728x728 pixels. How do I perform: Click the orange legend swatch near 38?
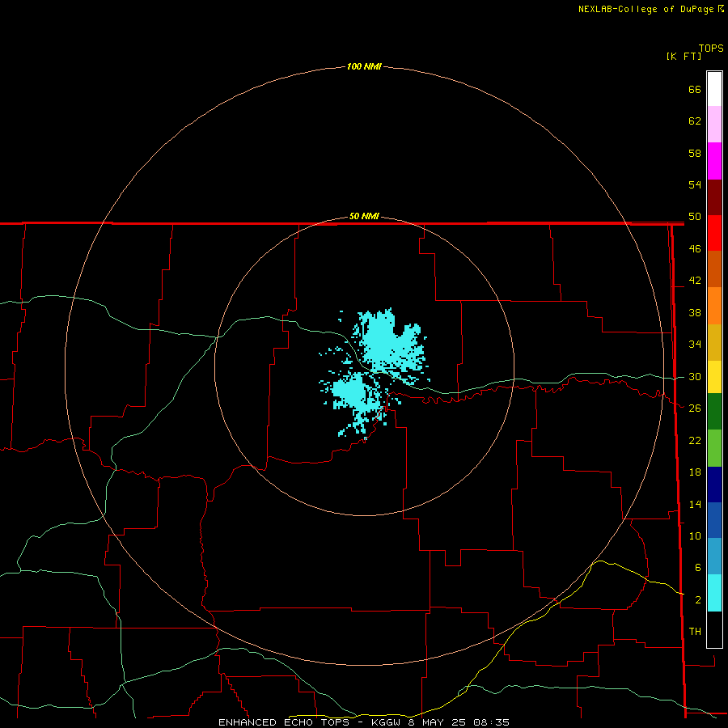[714, 306]
